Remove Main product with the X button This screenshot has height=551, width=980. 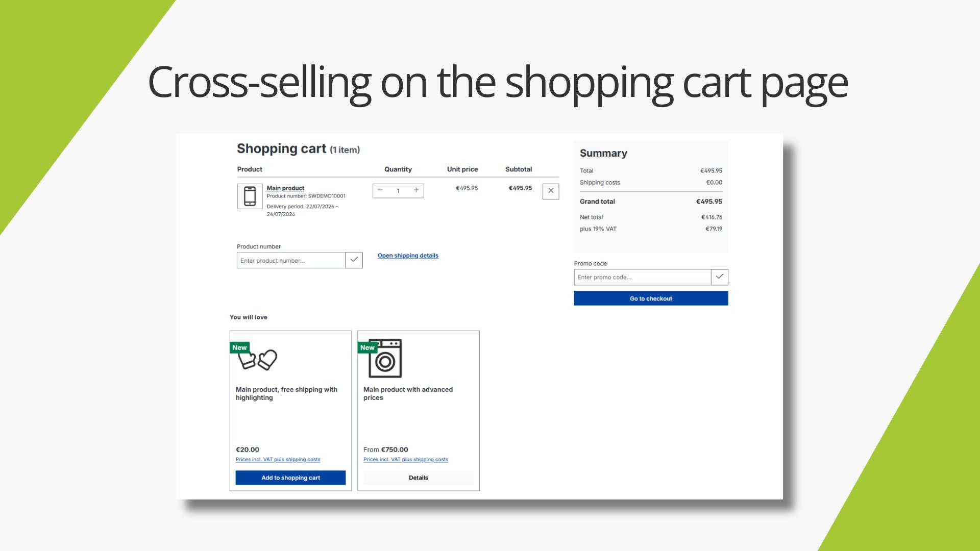551,191
